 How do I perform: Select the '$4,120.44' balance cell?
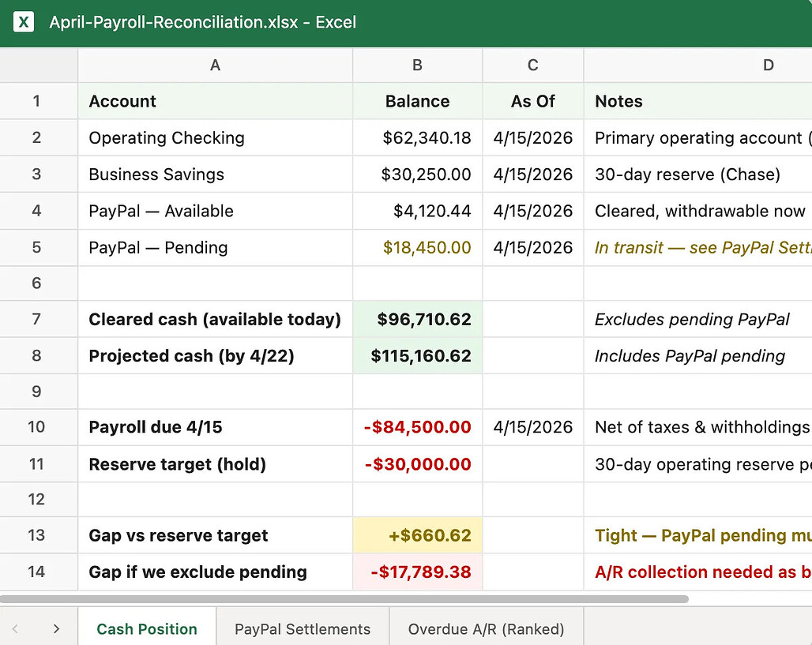tap(417, 212)
